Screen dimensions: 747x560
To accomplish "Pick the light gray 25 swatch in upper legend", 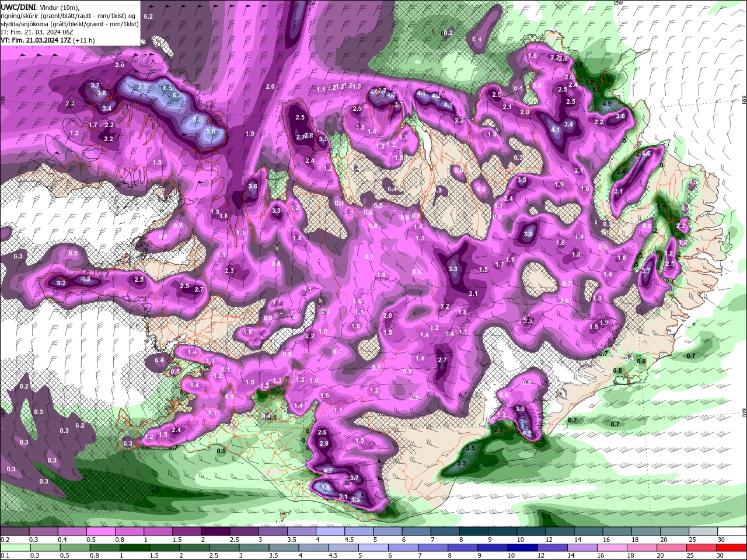I will (704, 531).
